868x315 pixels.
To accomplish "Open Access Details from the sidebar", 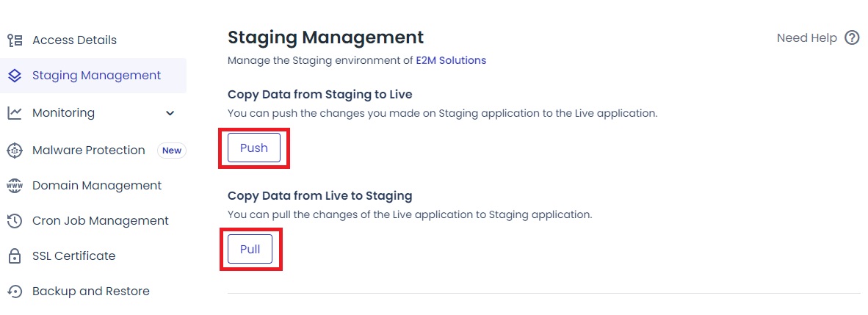I will (x=74, y=40).
